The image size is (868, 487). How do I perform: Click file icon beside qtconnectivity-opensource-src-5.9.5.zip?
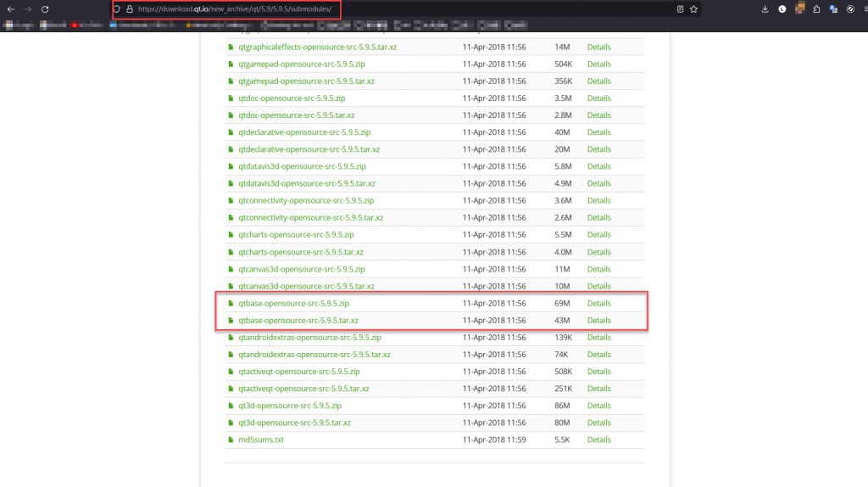pos(231,200)
